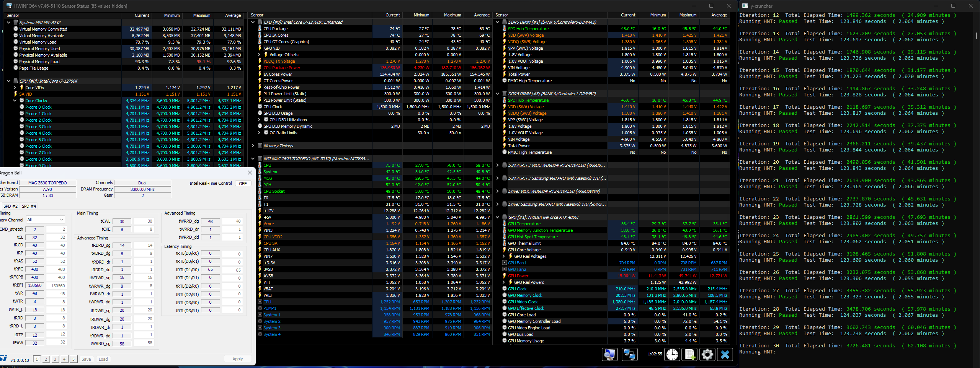Expand the Voltage Offsets row

[x=259, y=55]
